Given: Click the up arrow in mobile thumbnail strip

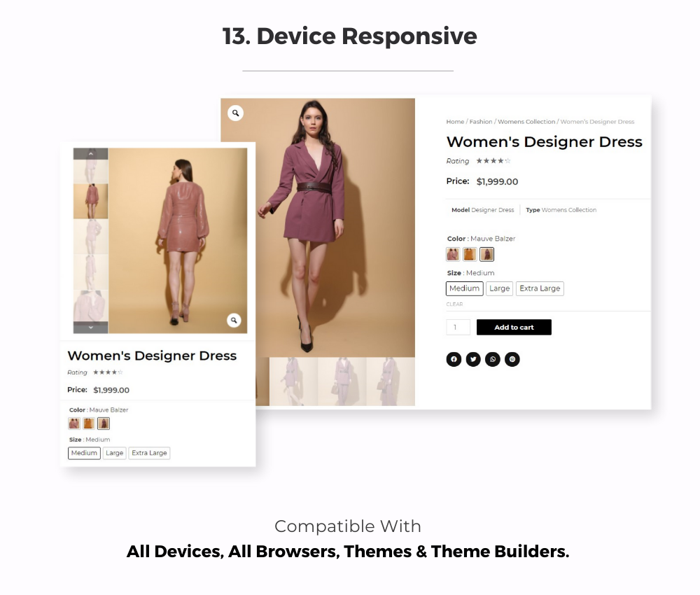Looking at the screenshot, I should tap(90, 153).
